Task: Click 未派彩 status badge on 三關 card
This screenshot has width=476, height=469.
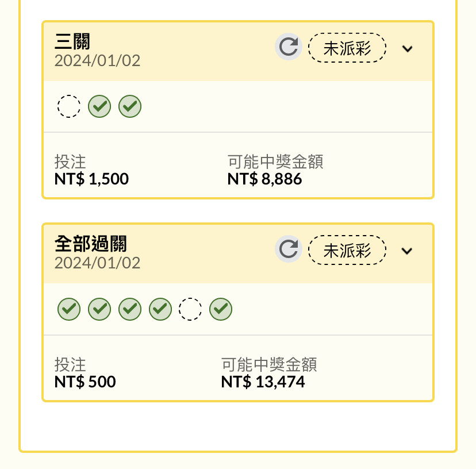Action: point(347,48)
